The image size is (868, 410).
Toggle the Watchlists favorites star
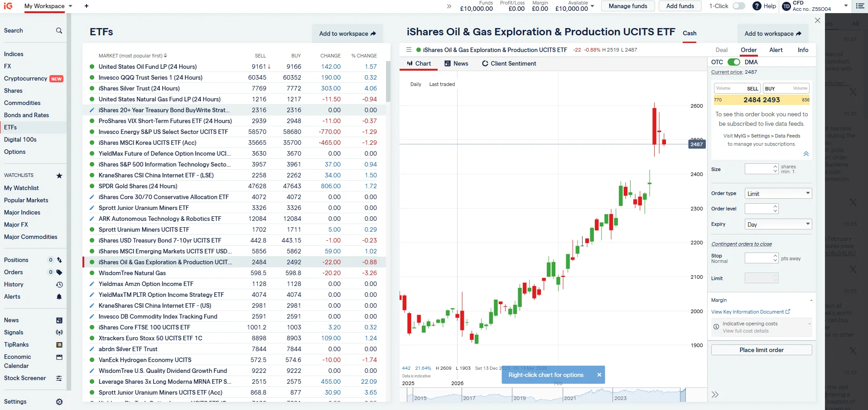59,176
